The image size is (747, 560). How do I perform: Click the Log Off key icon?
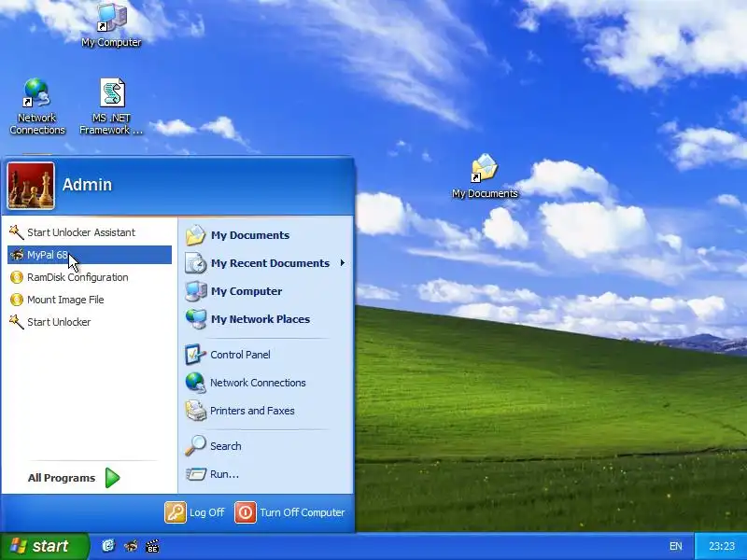[x=176, y=512]
